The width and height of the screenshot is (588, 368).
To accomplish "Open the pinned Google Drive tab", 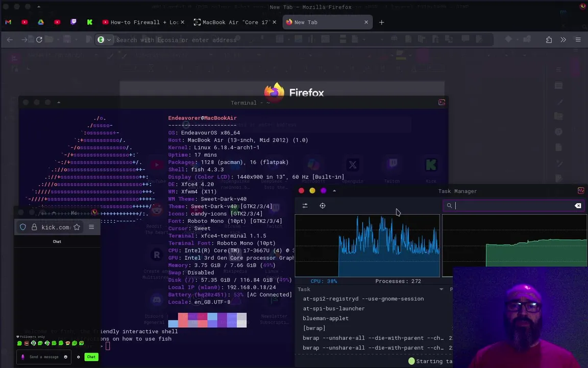I will tap(40, 22).
